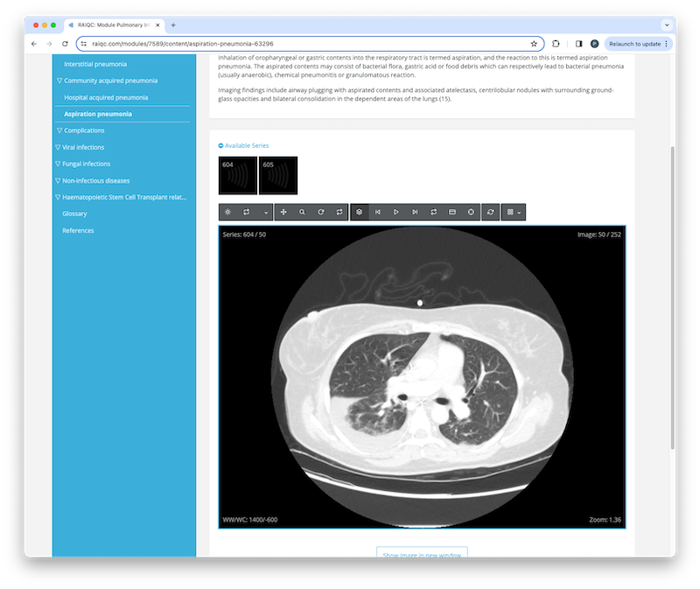Open Hospital acquired pneumonia page
The image size is (700, 589).
click(x=106, y=97)
